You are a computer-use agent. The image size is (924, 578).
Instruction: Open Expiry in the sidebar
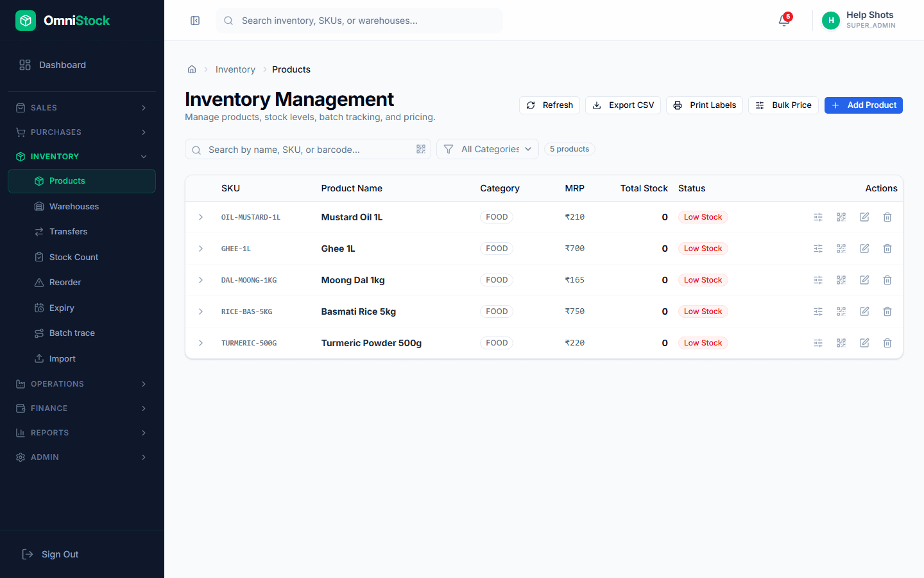81,308
